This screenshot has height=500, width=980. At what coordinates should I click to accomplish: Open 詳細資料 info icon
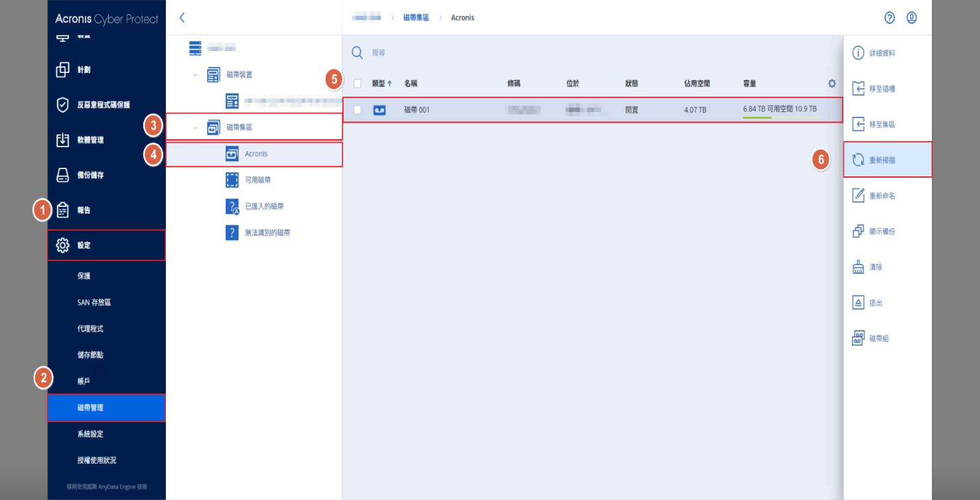pos(858,53)
